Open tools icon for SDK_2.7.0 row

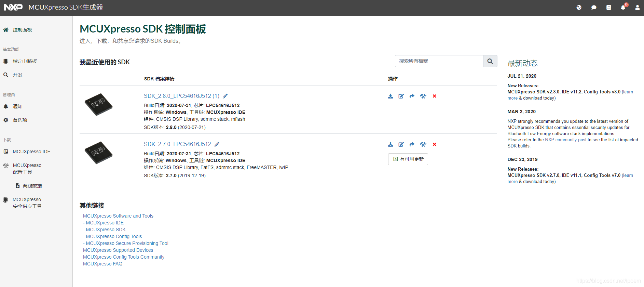click(423, 144)
